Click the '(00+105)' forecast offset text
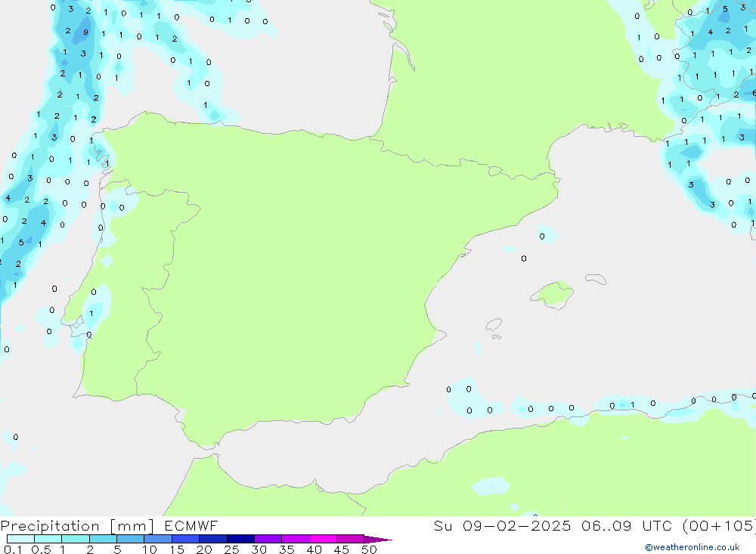Viewport: 756px width, 554px height. (719, 526)
